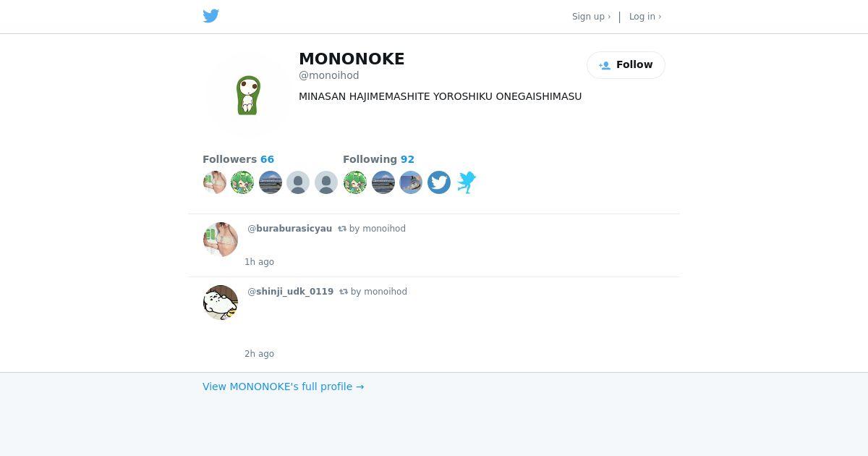Click the blue circle Twitter logo avatar
This screenshot has height=456, width=868.
(439, 182)
